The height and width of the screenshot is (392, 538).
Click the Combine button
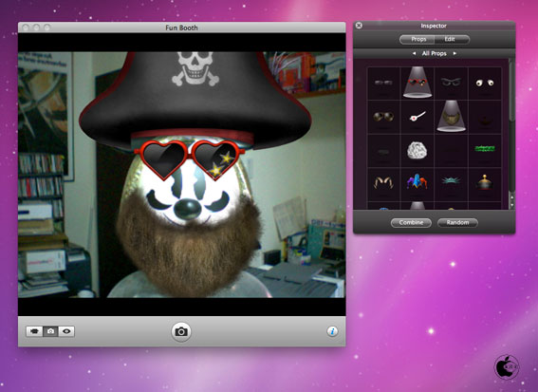tap(411, 223)
